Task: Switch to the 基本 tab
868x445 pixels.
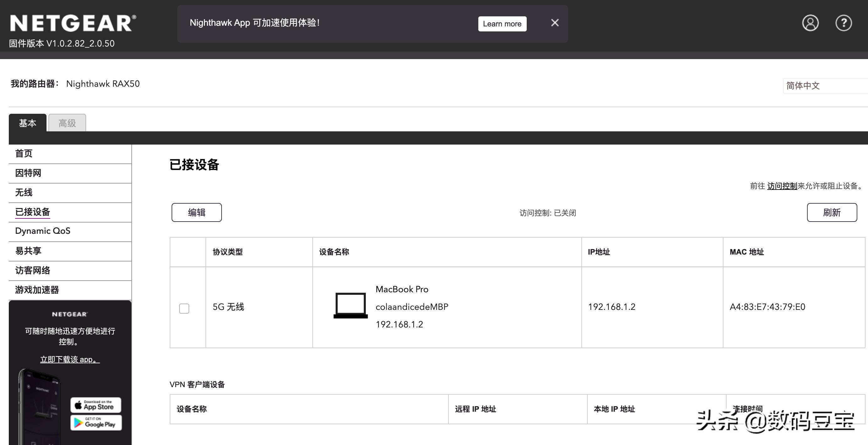Action: click(28, 123)
